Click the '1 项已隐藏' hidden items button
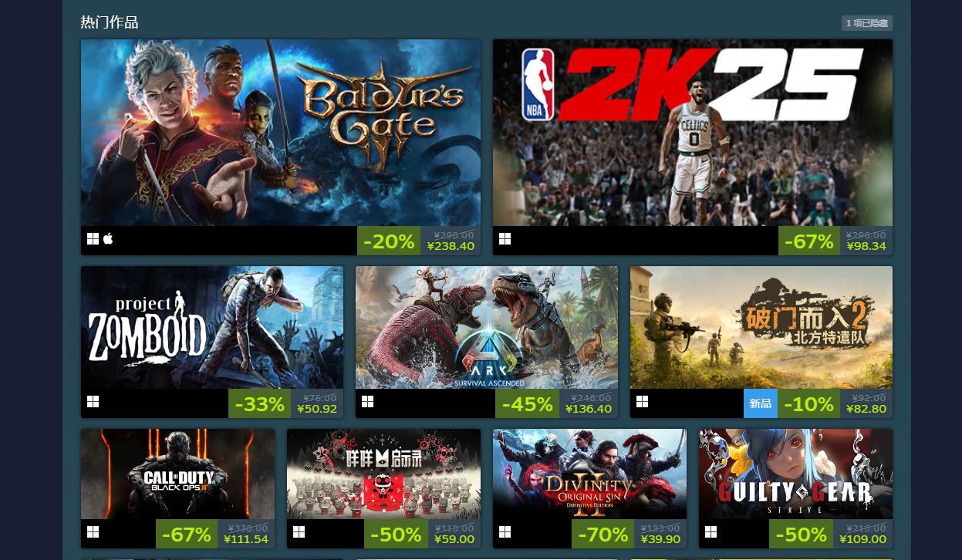 [x=867, y=23]
